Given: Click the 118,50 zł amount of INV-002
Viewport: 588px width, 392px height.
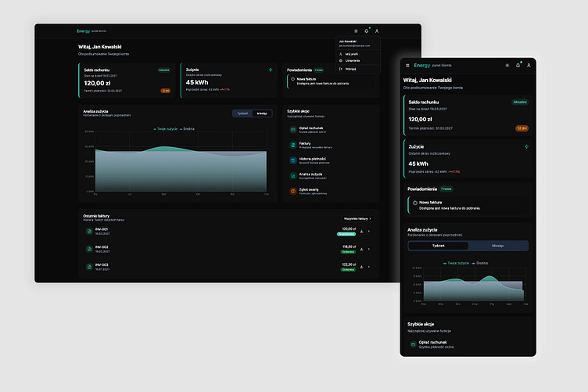Looking at the screenshot, I should (x=349, y=246).
